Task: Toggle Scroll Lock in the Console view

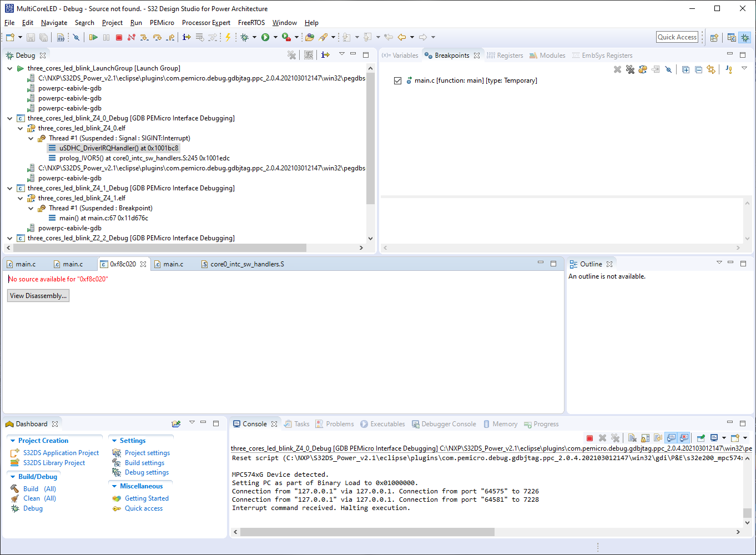Action: click(x=646, y=438)
